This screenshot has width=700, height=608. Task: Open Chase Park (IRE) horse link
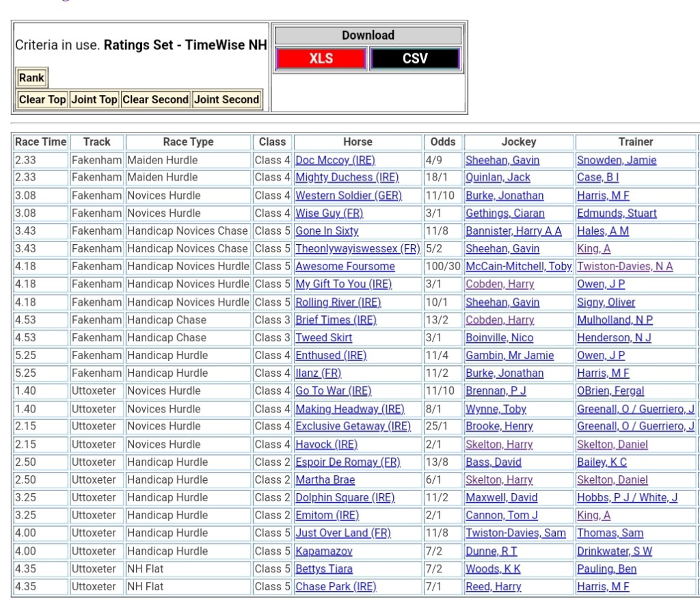tap(336, 587)
